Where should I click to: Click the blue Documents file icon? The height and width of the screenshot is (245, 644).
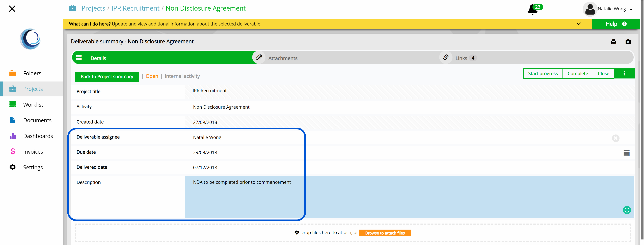(13, 120)
